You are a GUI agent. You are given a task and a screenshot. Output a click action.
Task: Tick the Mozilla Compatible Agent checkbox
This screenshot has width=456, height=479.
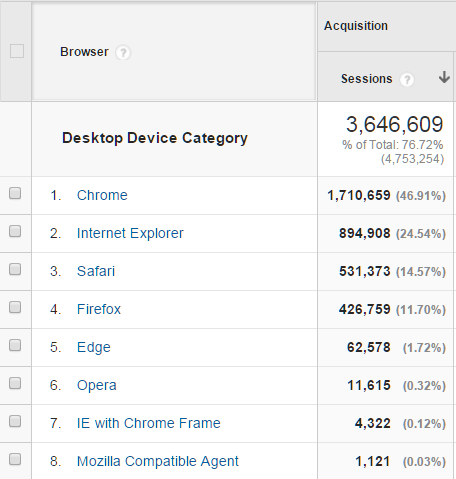pyautogui.click(x=15, y=459)
